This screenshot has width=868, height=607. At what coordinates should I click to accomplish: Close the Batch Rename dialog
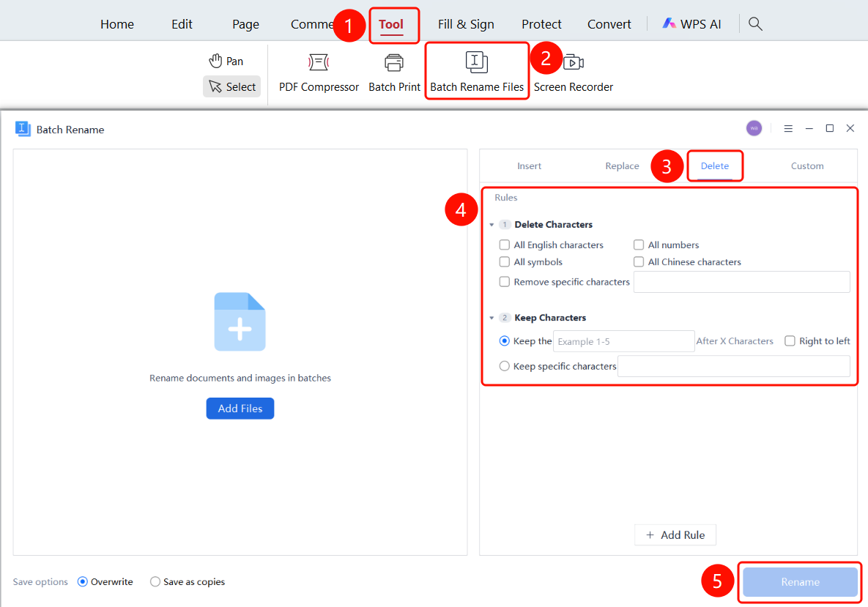pyautogui.click(x=850, y=128)
